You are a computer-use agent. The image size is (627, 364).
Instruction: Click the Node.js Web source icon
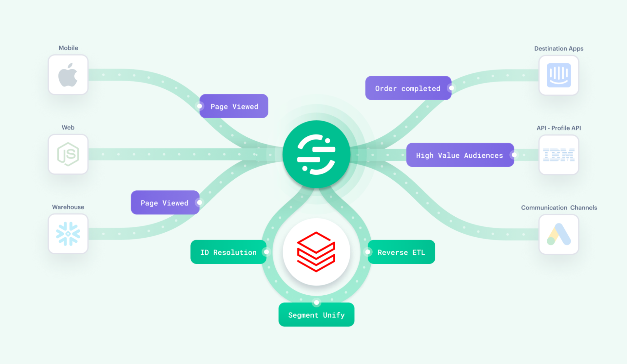[x=68, y=155]
